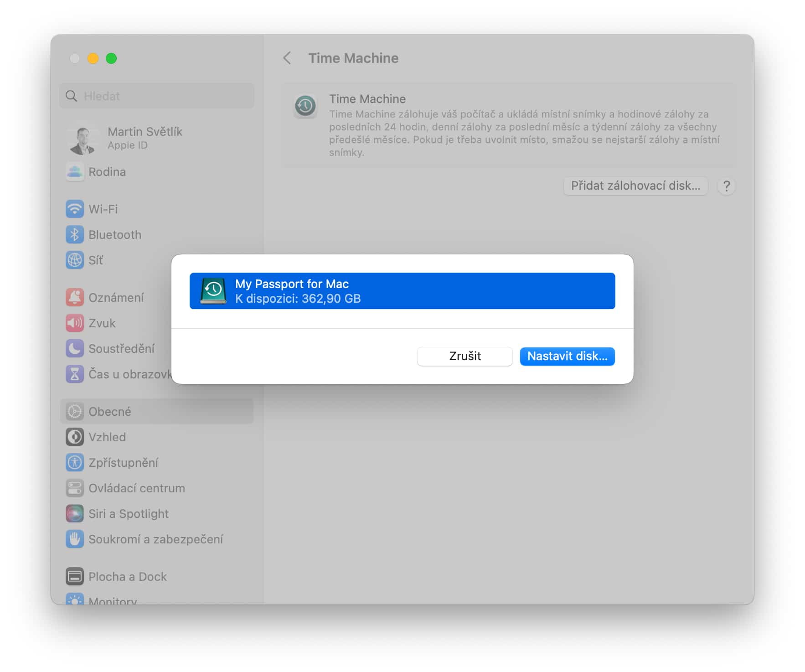The height and width of the screenshot is (672, 805).
Task: Open Wi-Fi settings pane
Action: point(157,209)
